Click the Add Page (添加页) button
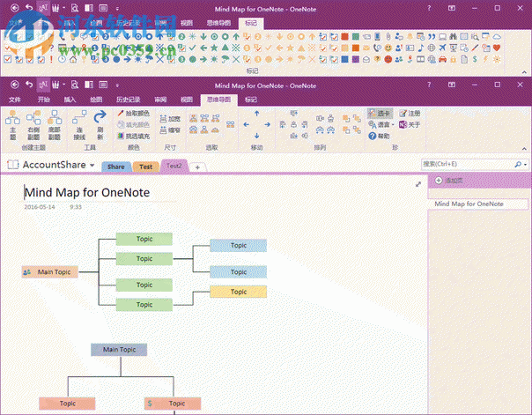This screenshot has width=532, height=415. 449,181
